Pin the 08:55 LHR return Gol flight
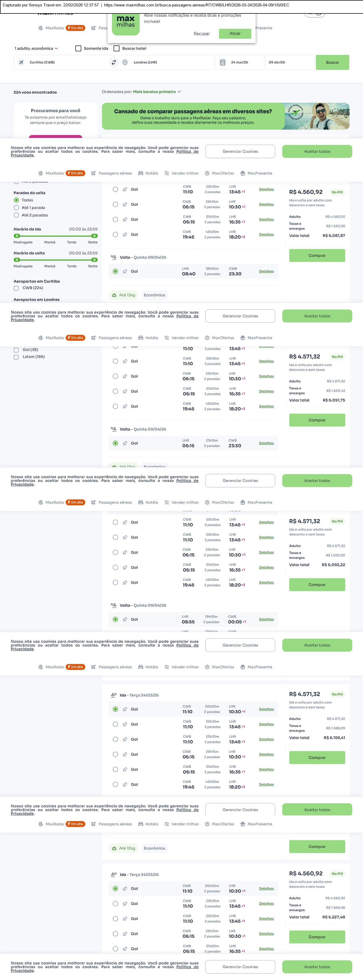 pyautogui.click(x=125, y=619)
